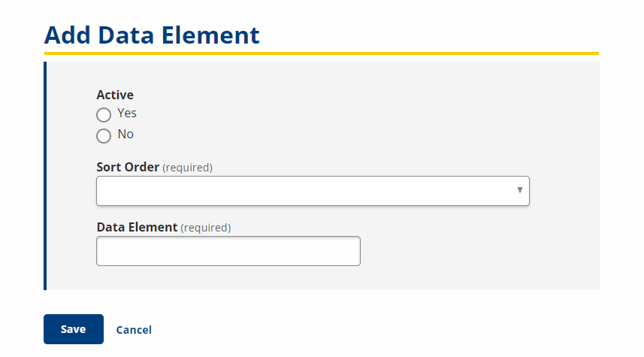Click the Active group label
This screenshot has width=644, height=357.
tap(115, 95)
